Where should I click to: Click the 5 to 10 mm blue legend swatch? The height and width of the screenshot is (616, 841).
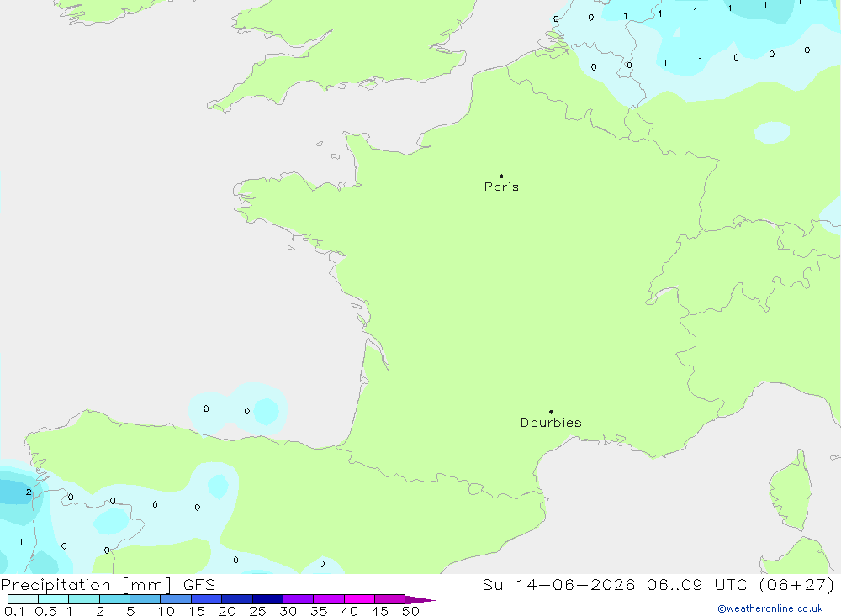(145, 599)
